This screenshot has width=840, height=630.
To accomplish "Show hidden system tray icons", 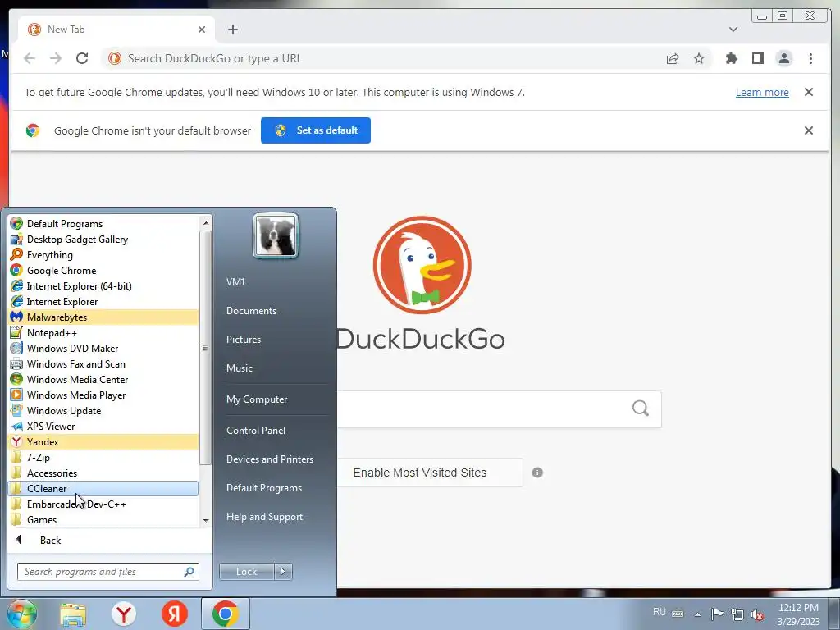I will point(697,614).
